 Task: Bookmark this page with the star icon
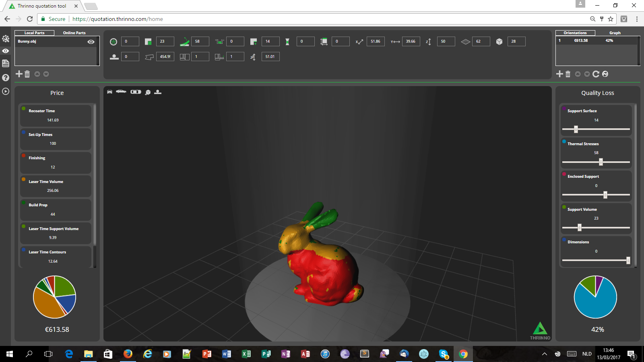pos(611,19)
